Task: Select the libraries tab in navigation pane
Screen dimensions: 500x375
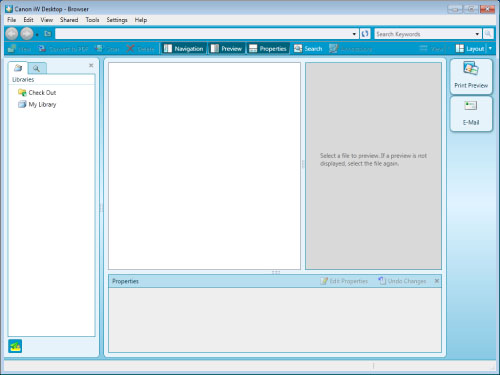Action: click(18, 68)
